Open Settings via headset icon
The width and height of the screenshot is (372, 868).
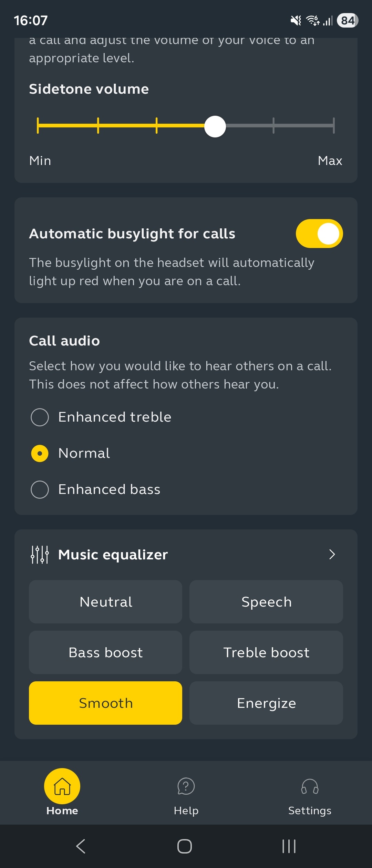click(310, 786)
